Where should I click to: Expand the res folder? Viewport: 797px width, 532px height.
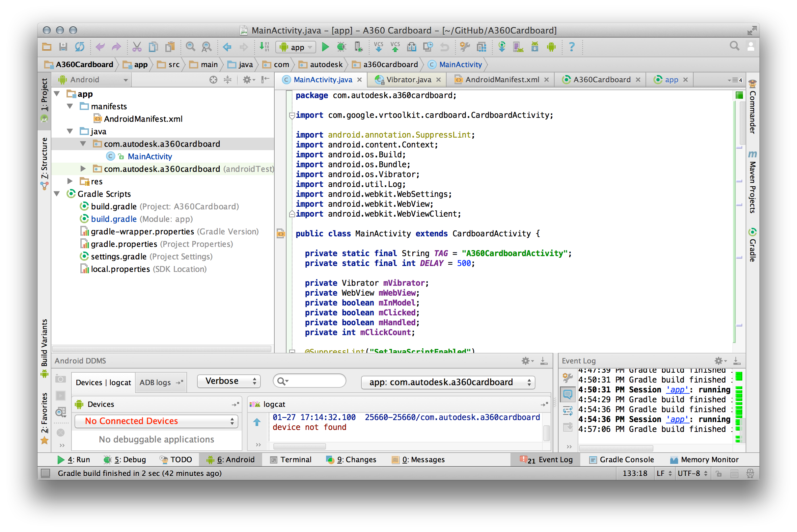click(70, 181)
